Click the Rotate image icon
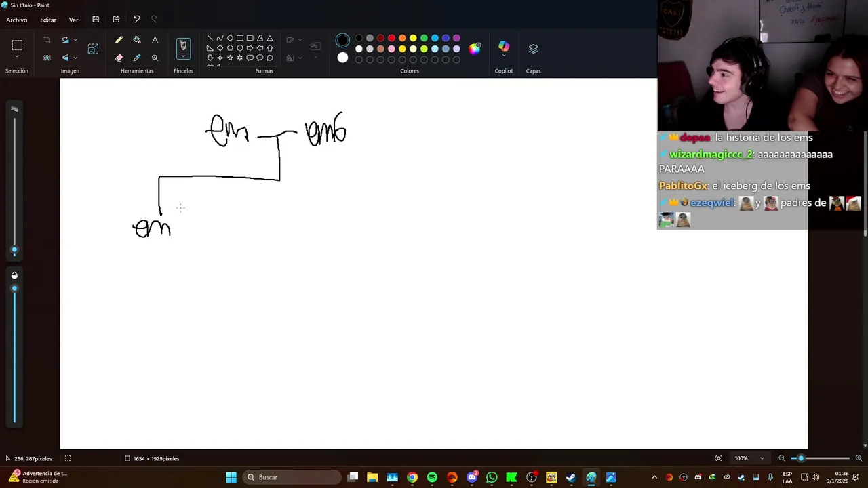 (x=65, y=40)
